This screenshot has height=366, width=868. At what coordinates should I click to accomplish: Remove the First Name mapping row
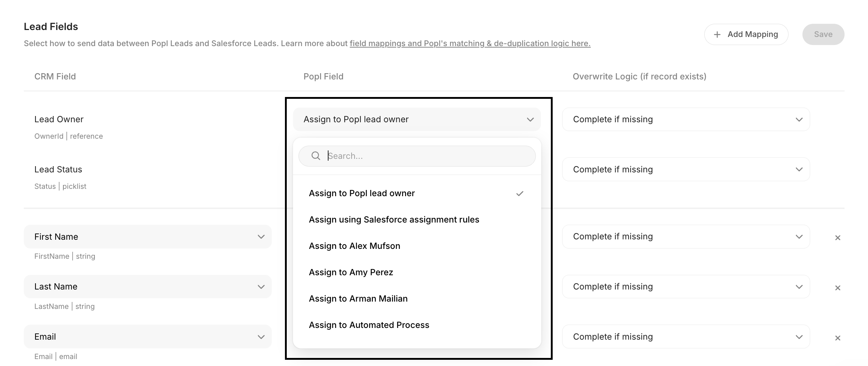tap(837, 238)
